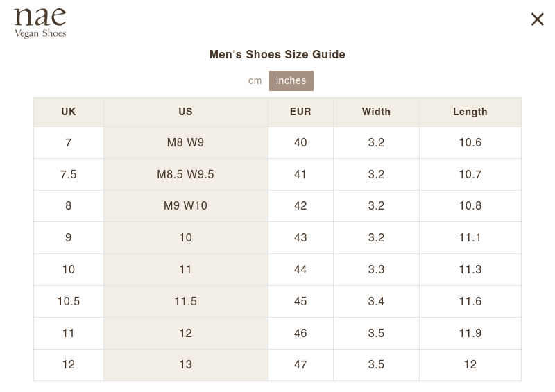Image resolution: width=555 pixels, height=392 pixels.
Task: Select the M8 W9 US size cell
Action: click(x=185, y=143)
